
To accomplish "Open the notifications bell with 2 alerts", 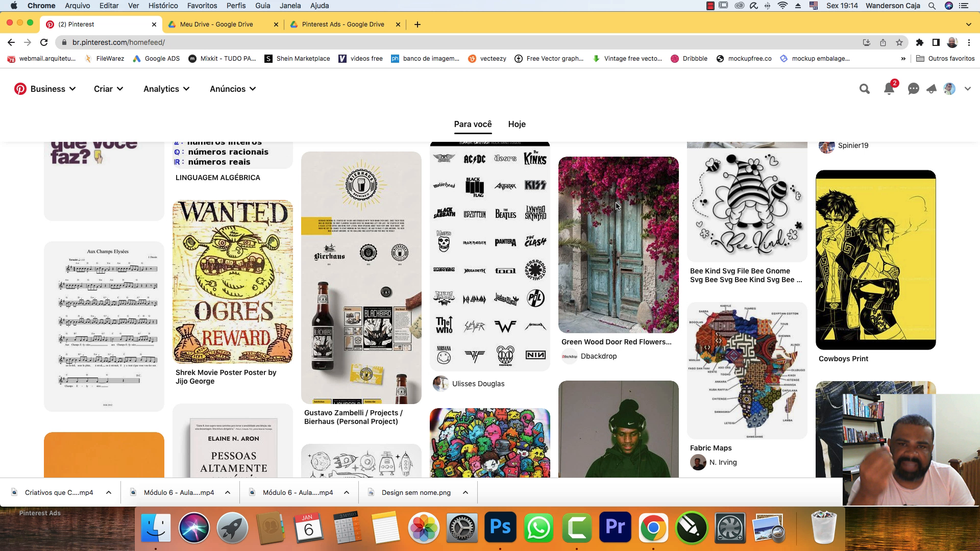I will pyautogui.click(x=889, y=88).
